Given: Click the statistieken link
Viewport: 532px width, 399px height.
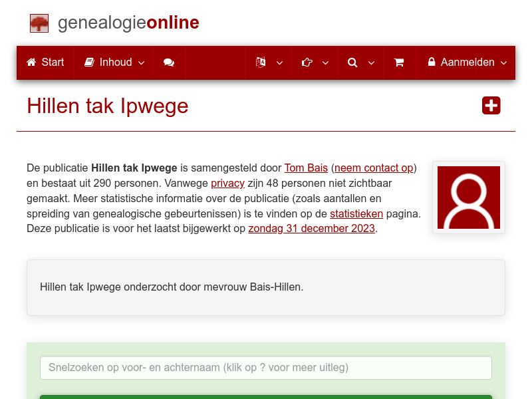Looking at the screenshot, I should tap(356, 213).
